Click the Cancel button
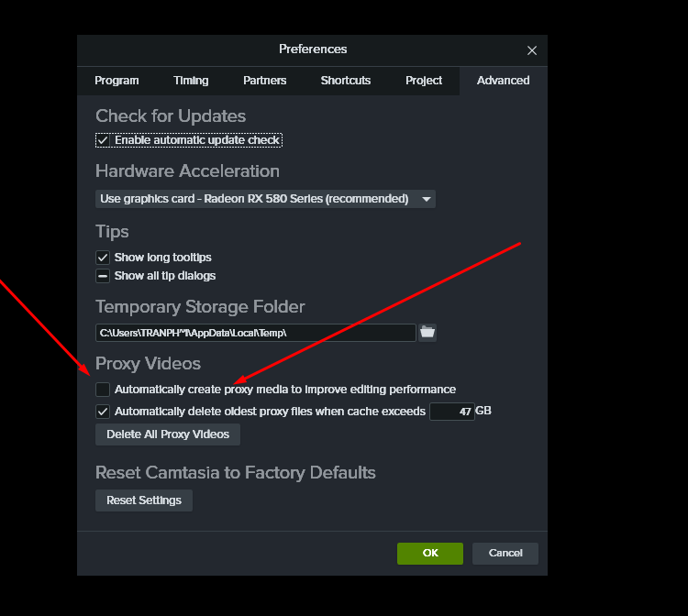The height and width of the screenshot is (616, 688). pos(505,553)
